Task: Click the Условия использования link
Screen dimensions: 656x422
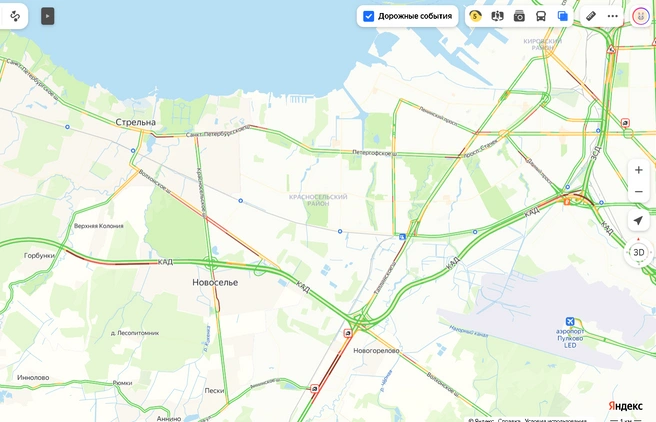Action: tap(556, 420)
